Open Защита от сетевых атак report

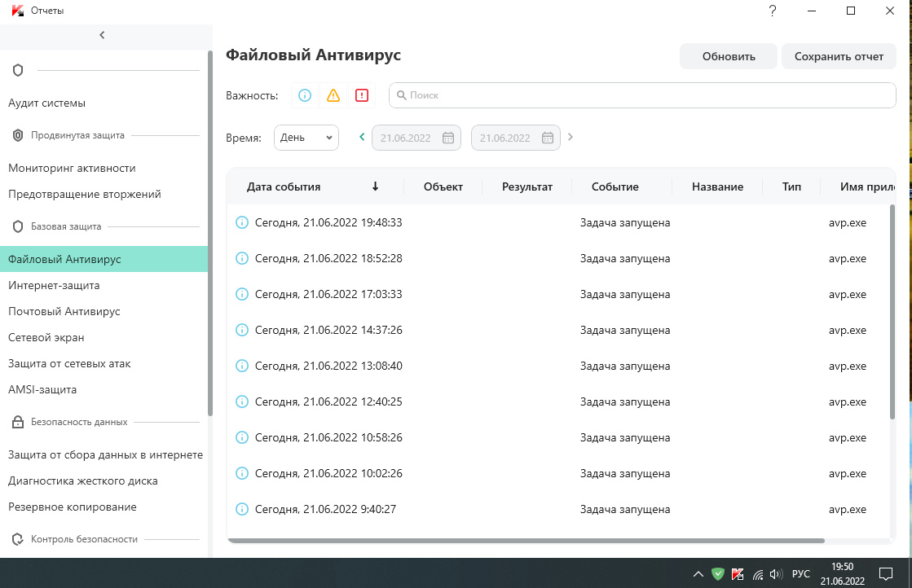pyautogui.click(x=69, y=364)
